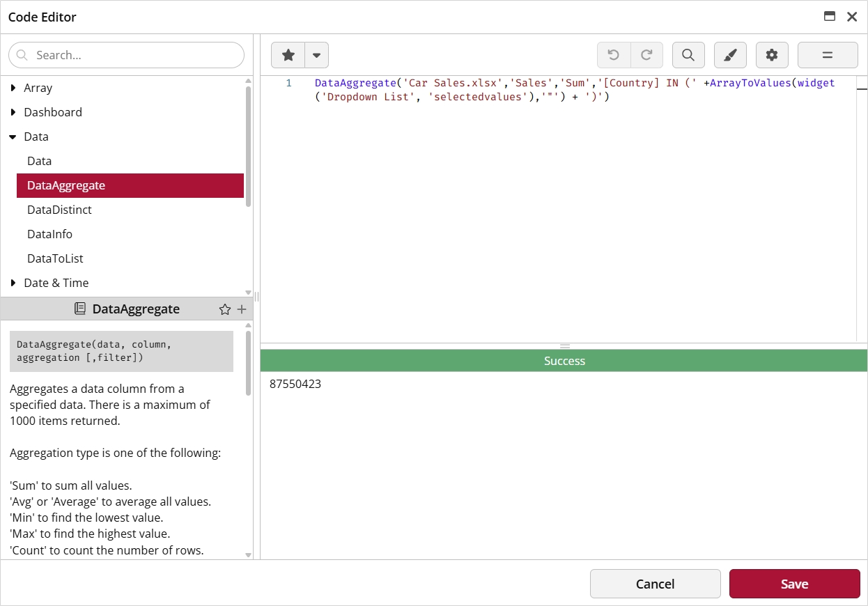Click the redo arrow icon
Viewport: 868px width, 606px height.
click(x=646, y=55)
